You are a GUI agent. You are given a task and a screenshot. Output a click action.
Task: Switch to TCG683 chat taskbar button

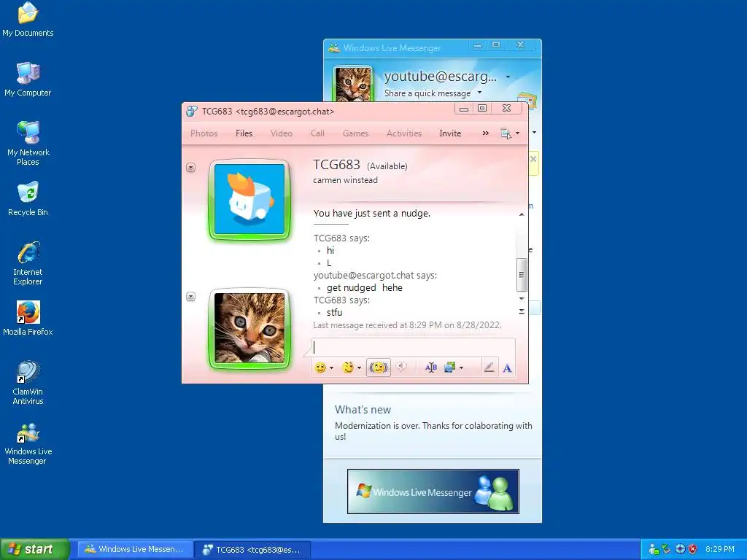252,550
